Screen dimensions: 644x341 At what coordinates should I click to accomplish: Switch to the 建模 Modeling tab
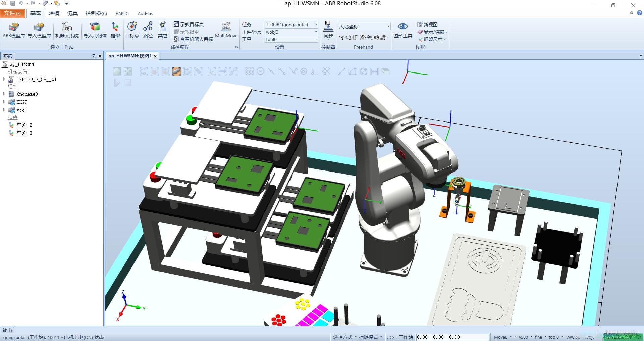[54, 13]
